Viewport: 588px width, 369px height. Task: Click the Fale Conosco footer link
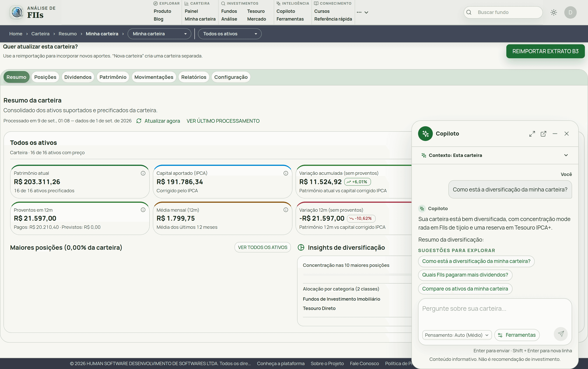point(364,363)
